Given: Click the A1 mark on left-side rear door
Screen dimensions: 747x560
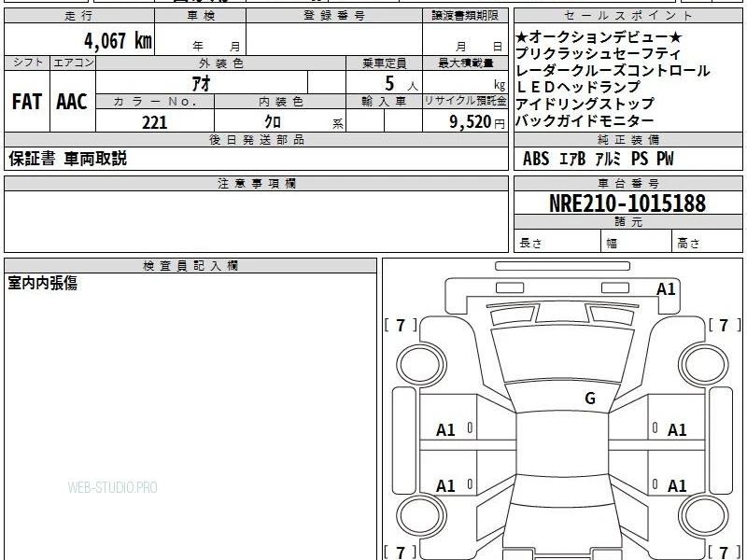Looking at the screenshot, I should [x=445, y=486].
